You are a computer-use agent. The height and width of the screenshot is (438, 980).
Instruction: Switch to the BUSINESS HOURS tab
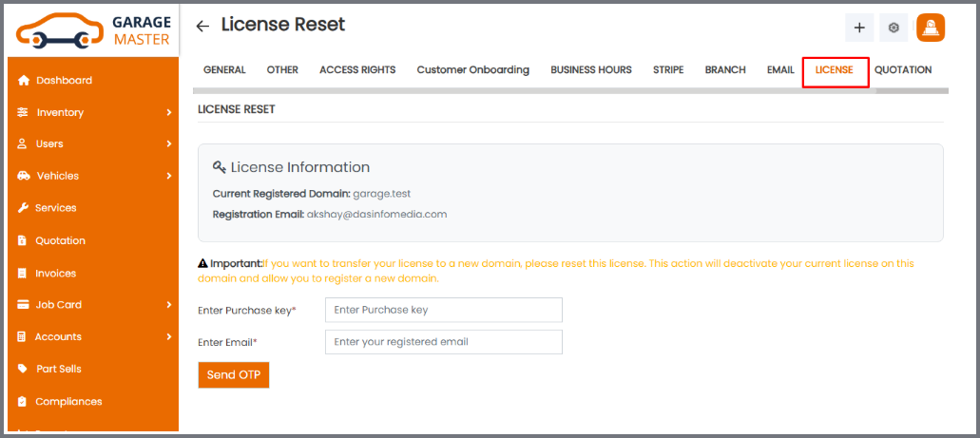pyautogui.click(x=590, y=70)
